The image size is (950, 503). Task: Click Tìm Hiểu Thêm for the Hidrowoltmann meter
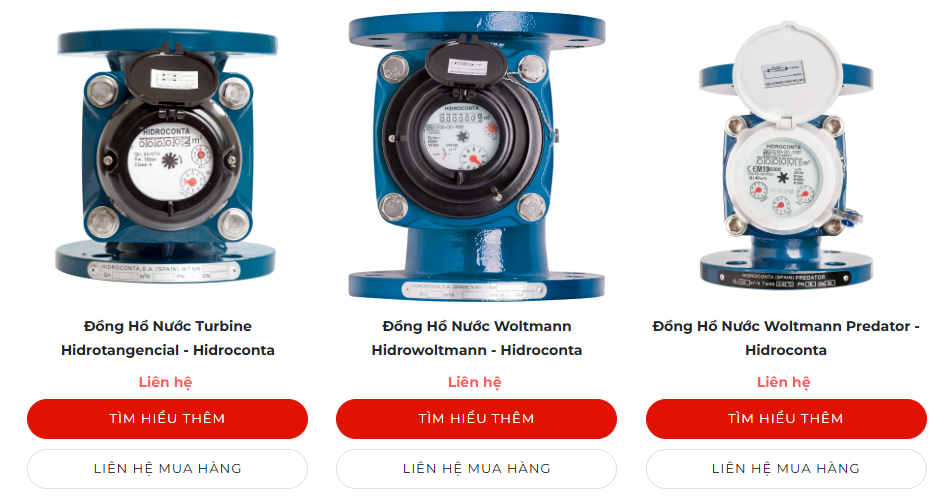[476, 419]
